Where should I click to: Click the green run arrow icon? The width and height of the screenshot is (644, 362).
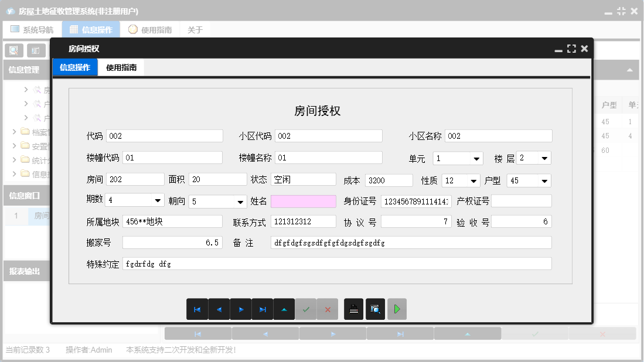(397, 309)
